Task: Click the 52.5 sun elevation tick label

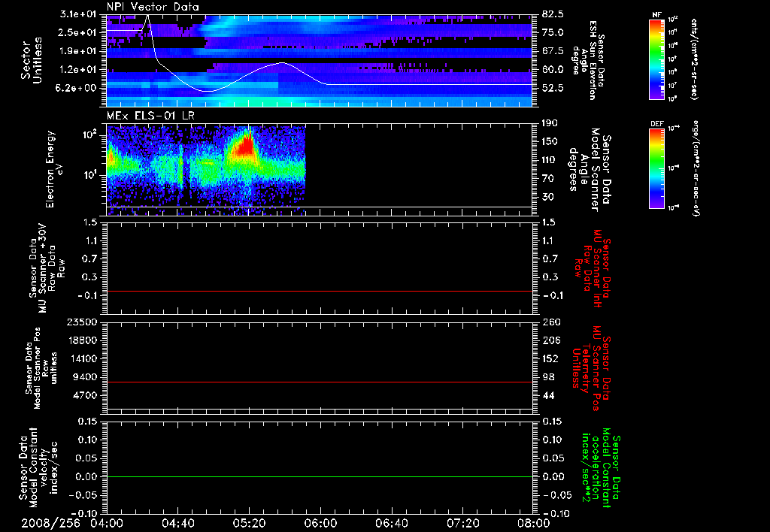Action: [553, 88]
